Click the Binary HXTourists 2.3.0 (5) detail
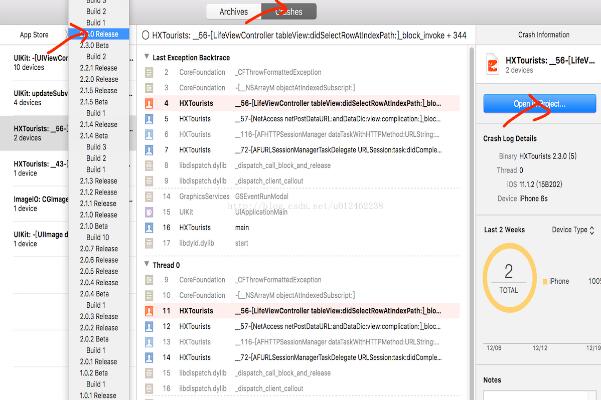The width and height of the screenshot is (601, 400). [537, 156]
